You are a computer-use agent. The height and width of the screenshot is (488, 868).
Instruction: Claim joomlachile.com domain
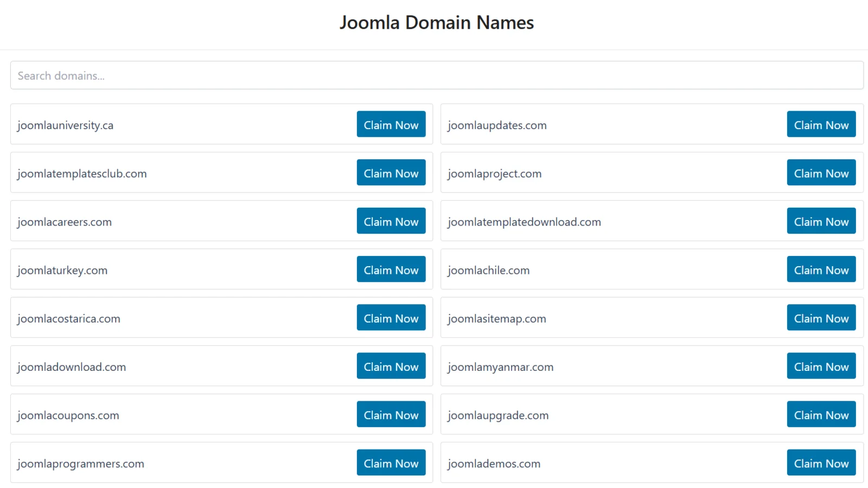[821, 269]
